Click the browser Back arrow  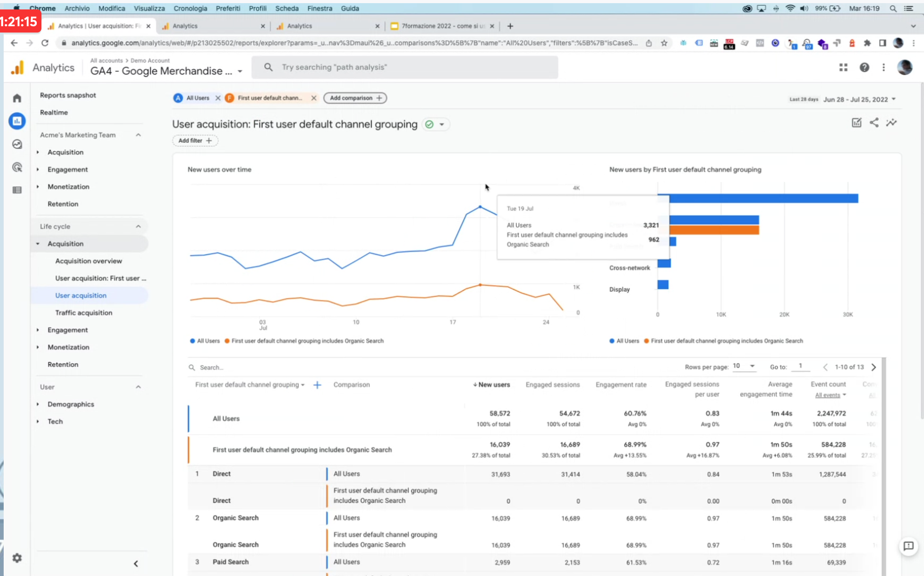tap(14, 43)
